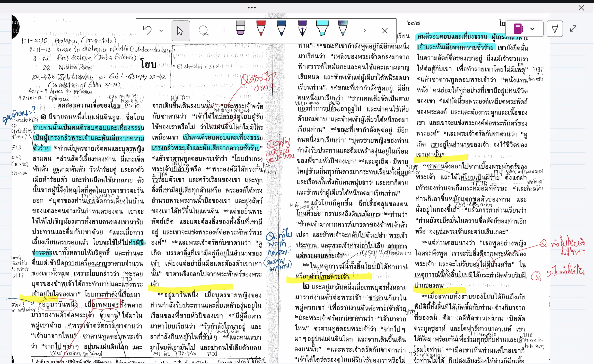Expand the page to full screen

(573, 29)
